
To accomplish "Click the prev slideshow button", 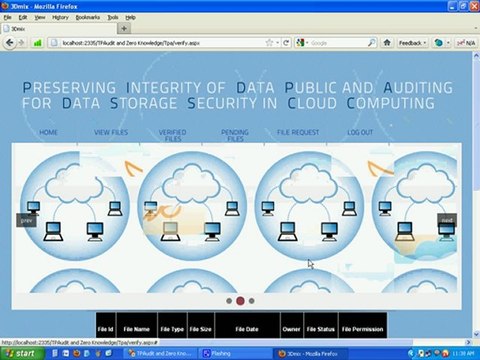I will click(26, 220).
